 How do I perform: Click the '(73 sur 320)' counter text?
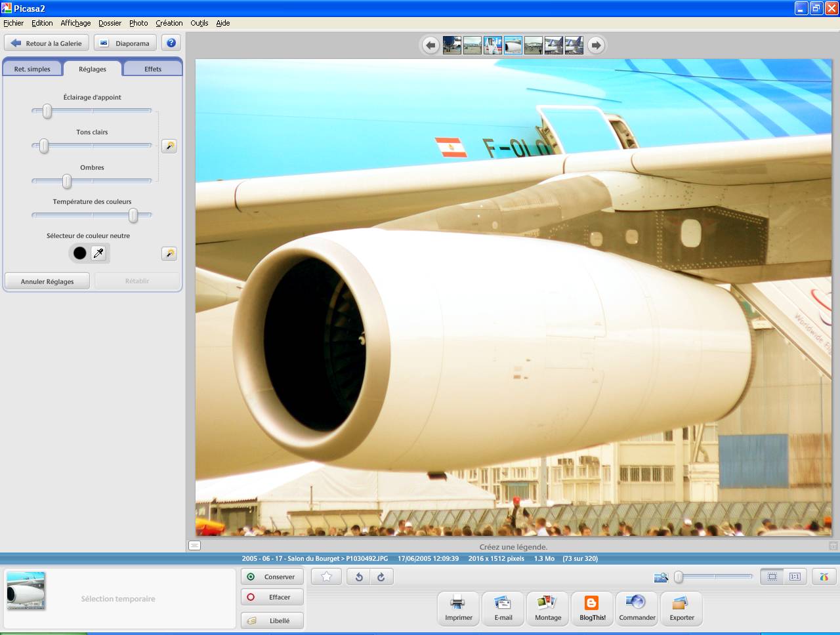[x=580, y=559]
